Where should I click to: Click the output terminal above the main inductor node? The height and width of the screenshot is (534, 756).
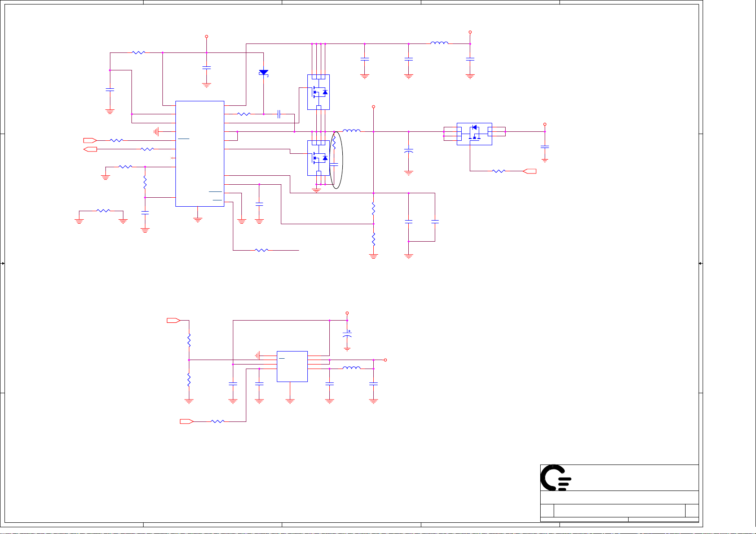click(373, 107)
